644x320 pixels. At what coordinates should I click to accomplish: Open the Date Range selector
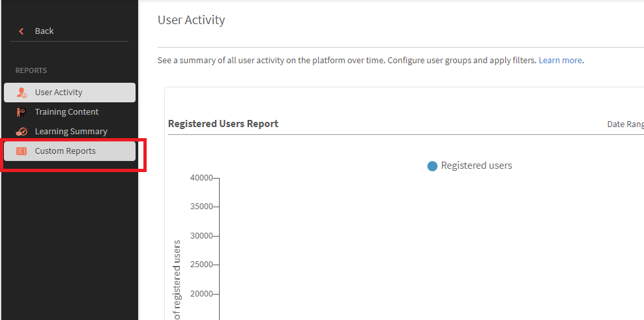pos(625,124)
